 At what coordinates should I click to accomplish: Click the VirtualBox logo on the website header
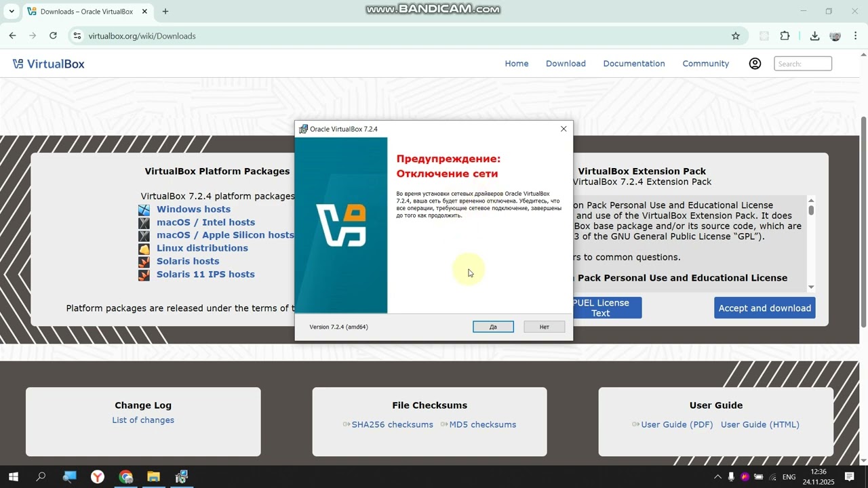coord(48,64)
